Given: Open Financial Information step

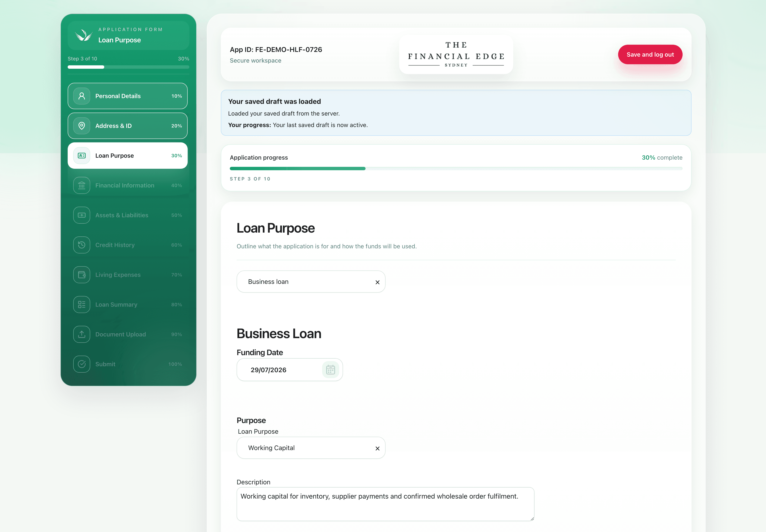Looking at the screenshot, I should [128, 185].
